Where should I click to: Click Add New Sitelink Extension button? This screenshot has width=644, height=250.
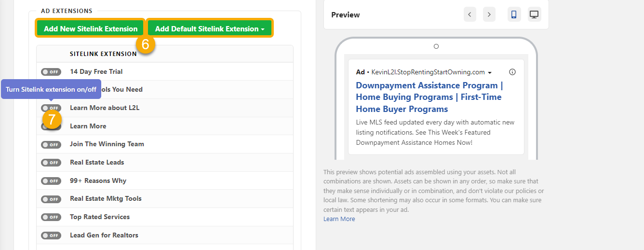click(x=91, y=28)
